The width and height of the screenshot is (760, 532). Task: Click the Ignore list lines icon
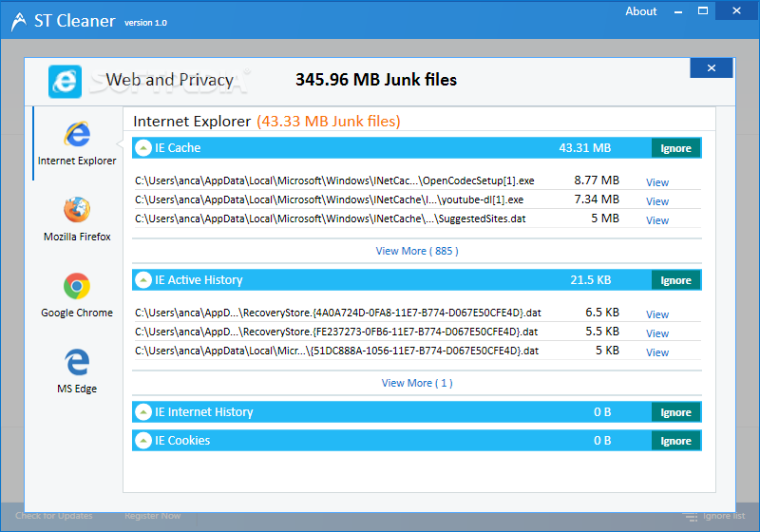(x=691, y=517)
